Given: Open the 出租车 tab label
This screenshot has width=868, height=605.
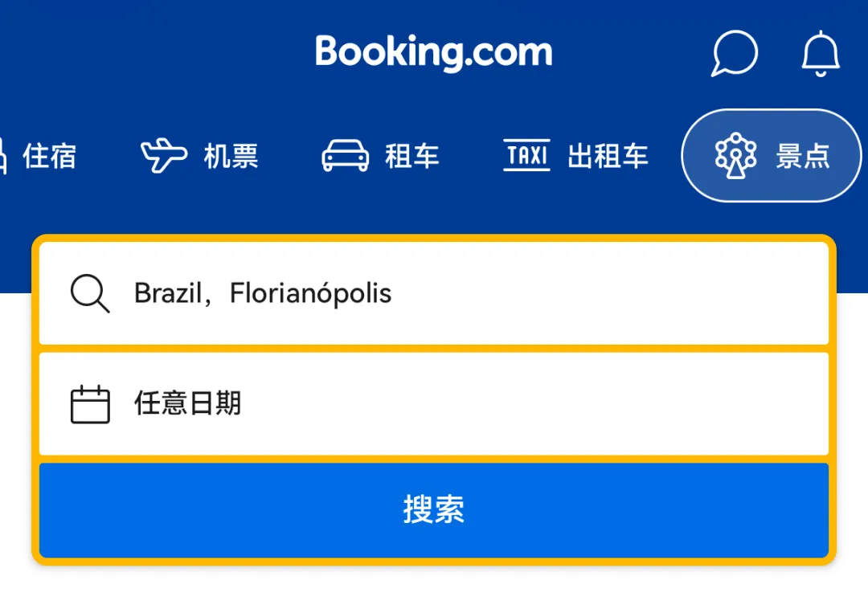Looking at the screenshot, I should tap(608, 156).
